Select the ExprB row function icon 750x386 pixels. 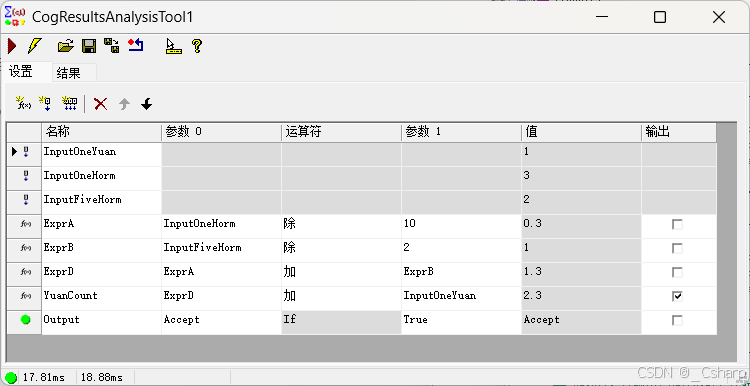point(26,248)
